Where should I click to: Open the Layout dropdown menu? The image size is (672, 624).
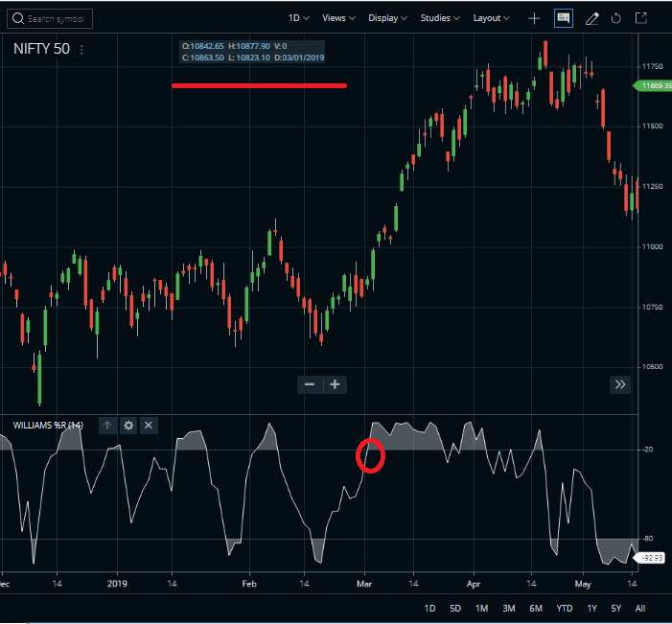tap(491, 18)
